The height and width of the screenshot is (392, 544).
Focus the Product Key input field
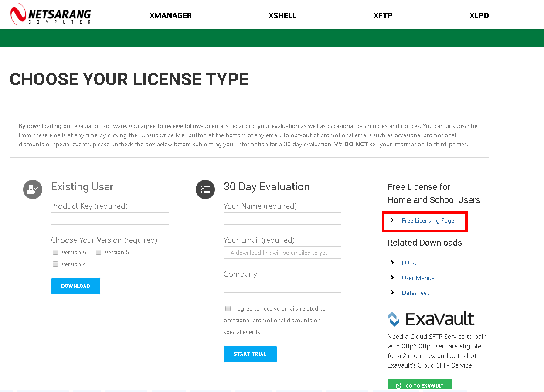[x=110, y=219]
